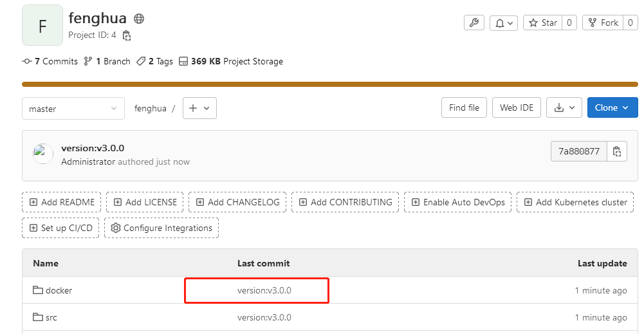Click the wrench settings icon button

pyautogui.click(x=474, y=23)
